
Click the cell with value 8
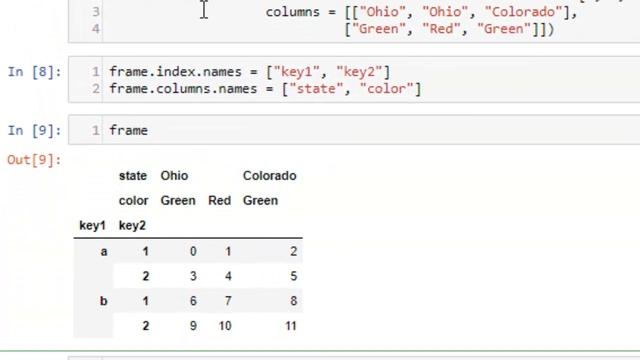point(293,301)
